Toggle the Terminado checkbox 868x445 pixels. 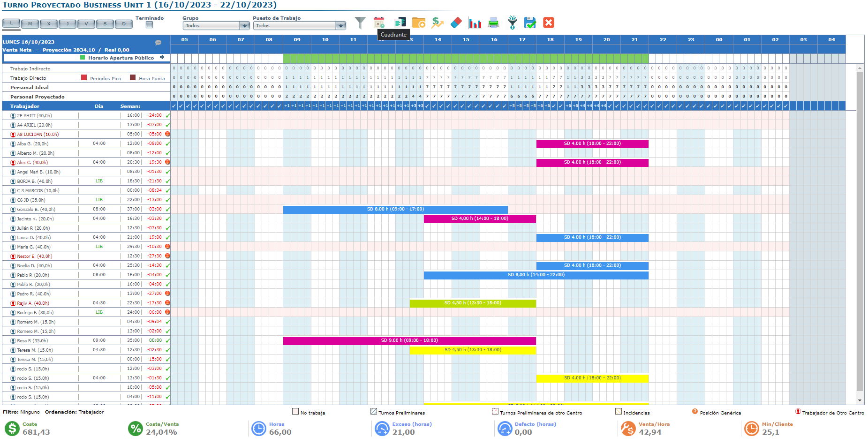click(149, 25)
